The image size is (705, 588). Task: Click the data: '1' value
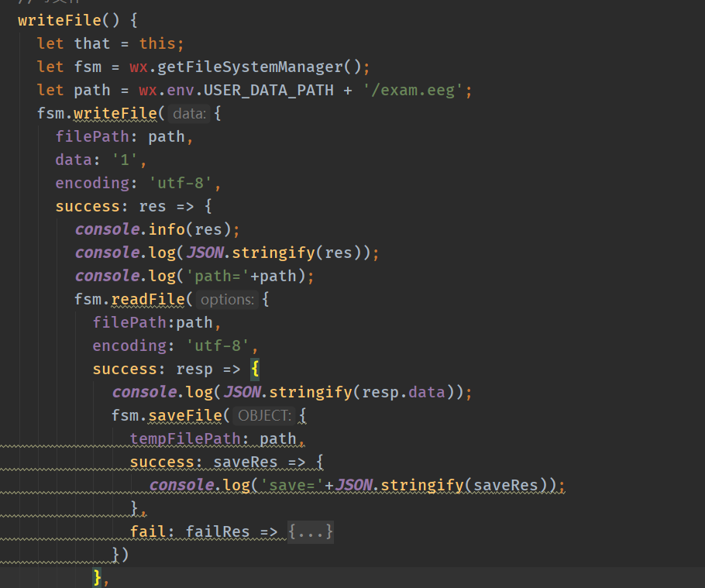tap(125, 160)
